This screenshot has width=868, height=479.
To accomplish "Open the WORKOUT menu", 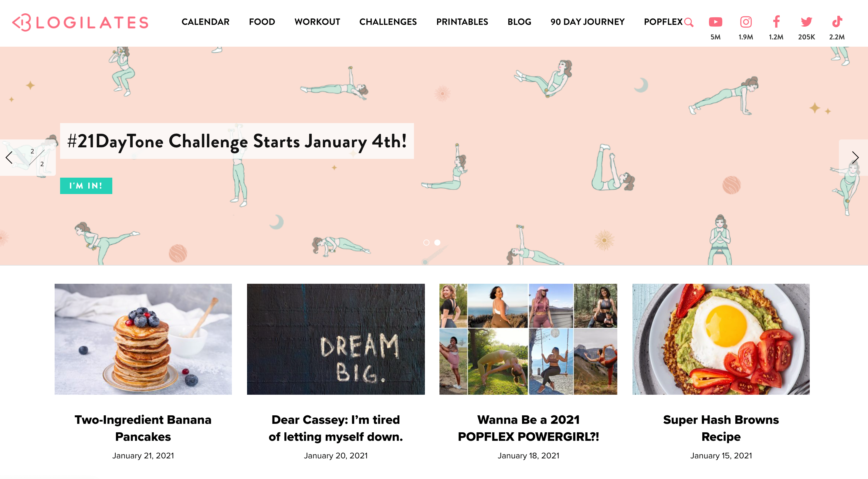I will pyautogui.click(x=317, y=22).
